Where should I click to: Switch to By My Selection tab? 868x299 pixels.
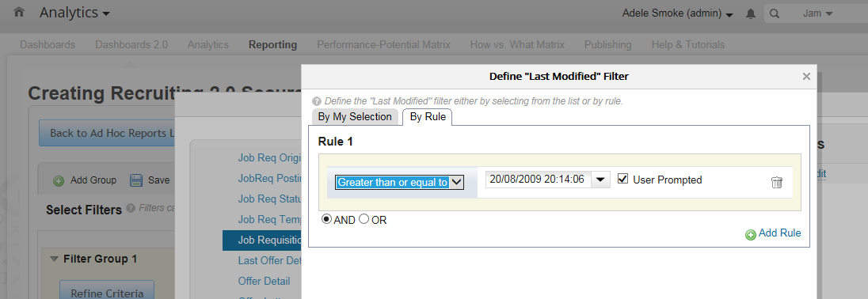pyautogui.click(x=355, y=116)
